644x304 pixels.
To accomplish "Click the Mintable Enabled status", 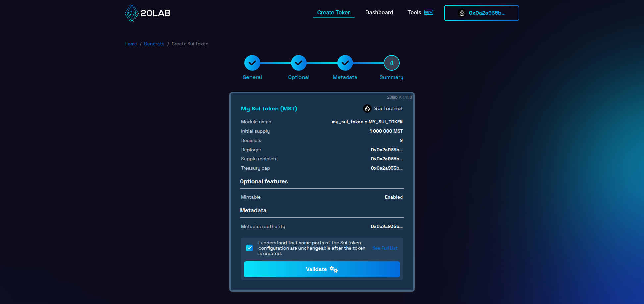I will click(394, 197).
